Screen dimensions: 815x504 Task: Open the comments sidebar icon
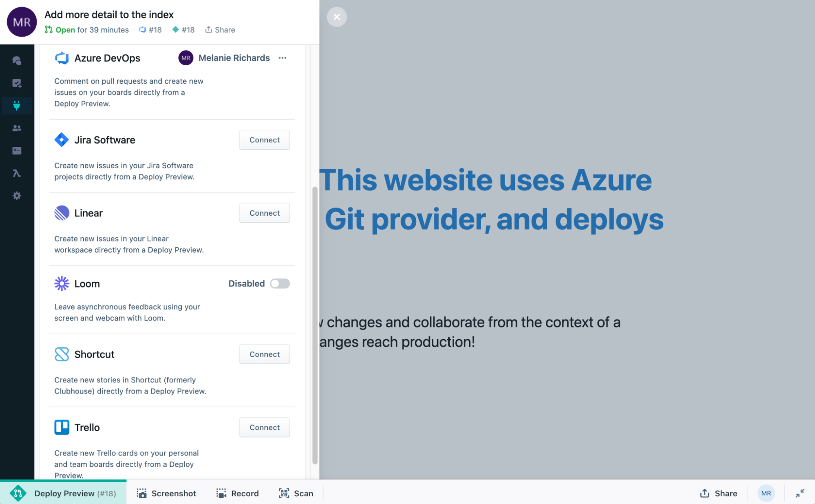point(17,61)
